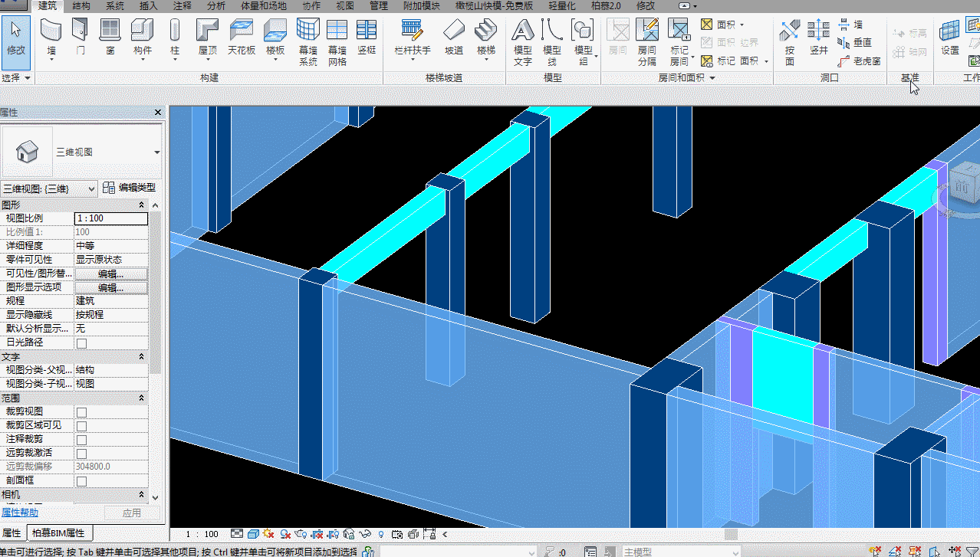This screenshot has height=557, width=980.
Task: Click the 1 : 100 view scale button
Action: pos(202,534)
